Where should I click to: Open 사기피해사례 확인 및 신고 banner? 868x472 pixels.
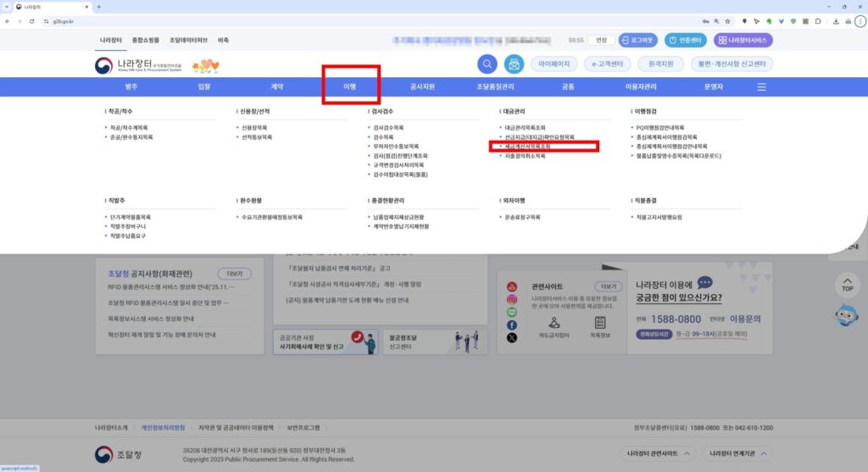[325, 342]
